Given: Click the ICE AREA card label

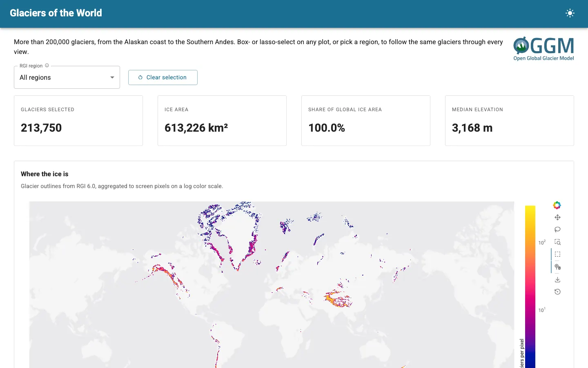Looking at the screenshot, I should point(176,110).
